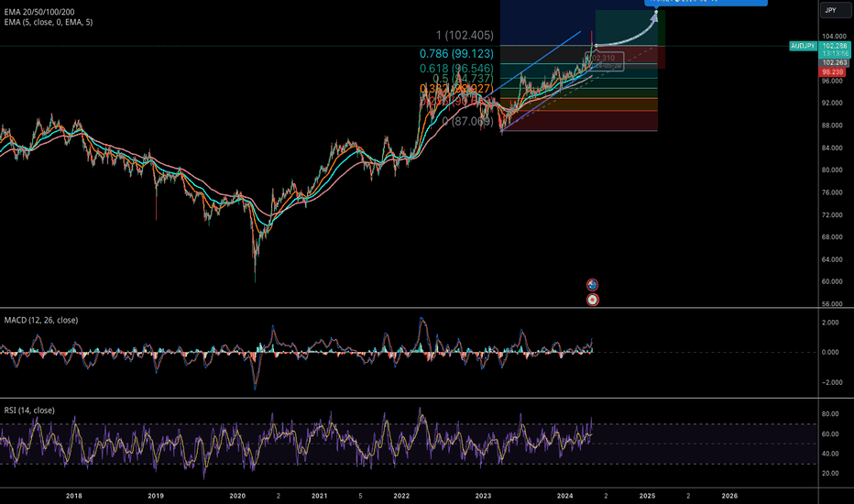Image resolution: width=854 pixels, height=504 pixels.
Task: Click 104.000 on the price scale
Action: point(832,36)
